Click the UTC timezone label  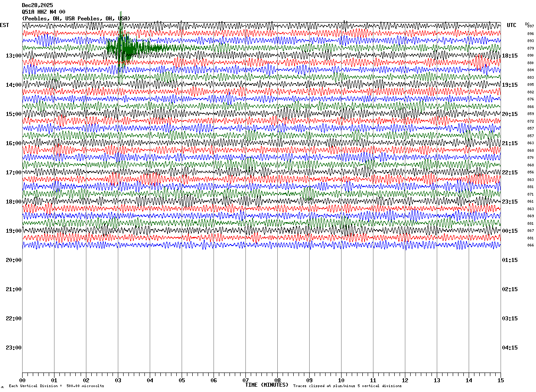click(x=512, y=25)
